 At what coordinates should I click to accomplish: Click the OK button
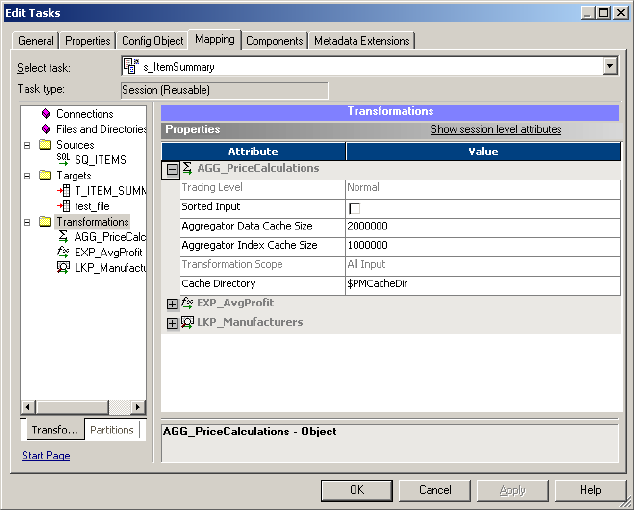point(357,490)
